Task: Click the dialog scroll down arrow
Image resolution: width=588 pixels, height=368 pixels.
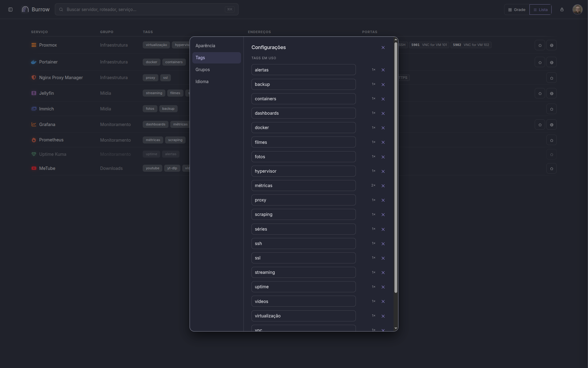Action: 396,328
